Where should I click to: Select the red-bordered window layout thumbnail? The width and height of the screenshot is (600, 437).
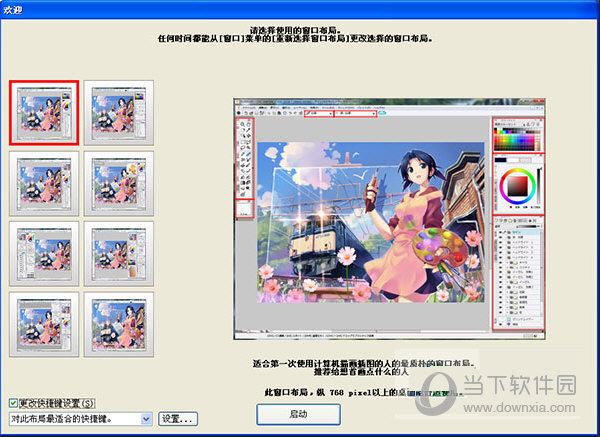(x=44, y=113)
